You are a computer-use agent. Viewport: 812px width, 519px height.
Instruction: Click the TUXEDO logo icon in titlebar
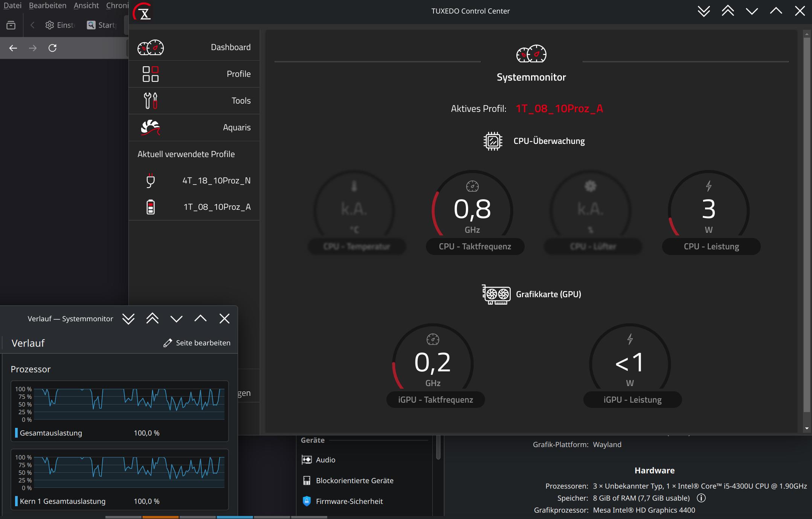pyautogui.click(x=143, y=11)
